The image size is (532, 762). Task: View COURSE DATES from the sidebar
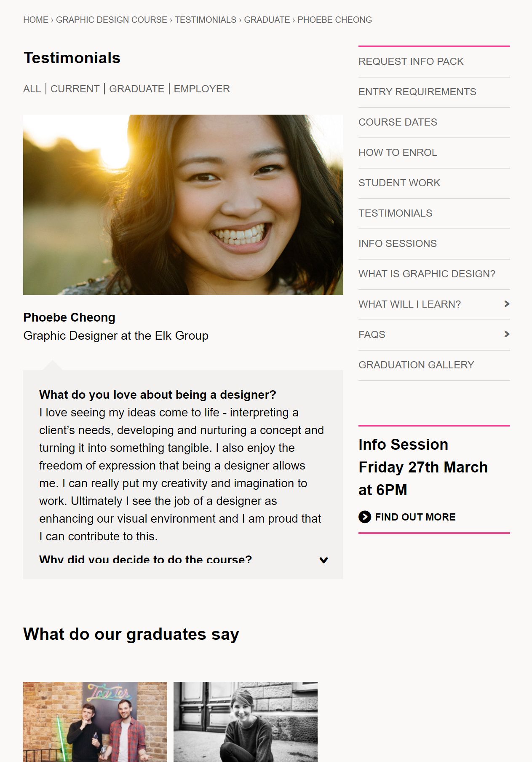tap(398, 122)
